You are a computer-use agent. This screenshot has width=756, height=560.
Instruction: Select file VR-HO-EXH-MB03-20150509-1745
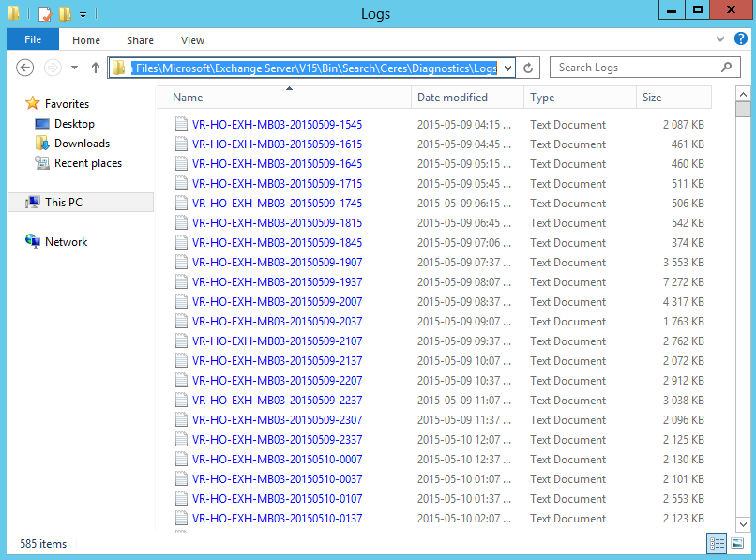coord(278,204)
